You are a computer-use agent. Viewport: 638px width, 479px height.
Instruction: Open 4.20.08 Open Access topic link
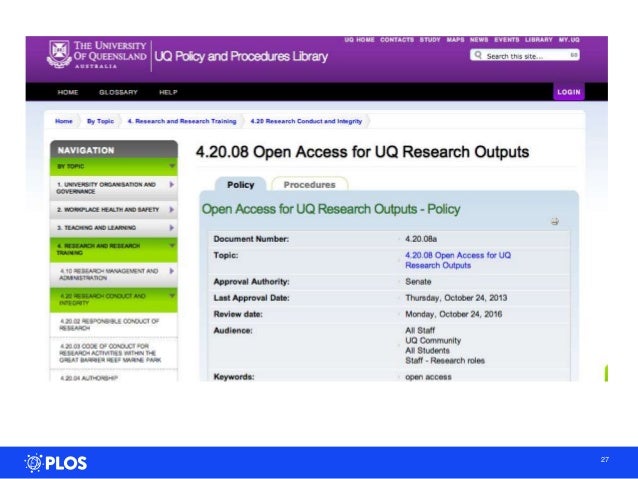tap(458, 260)
